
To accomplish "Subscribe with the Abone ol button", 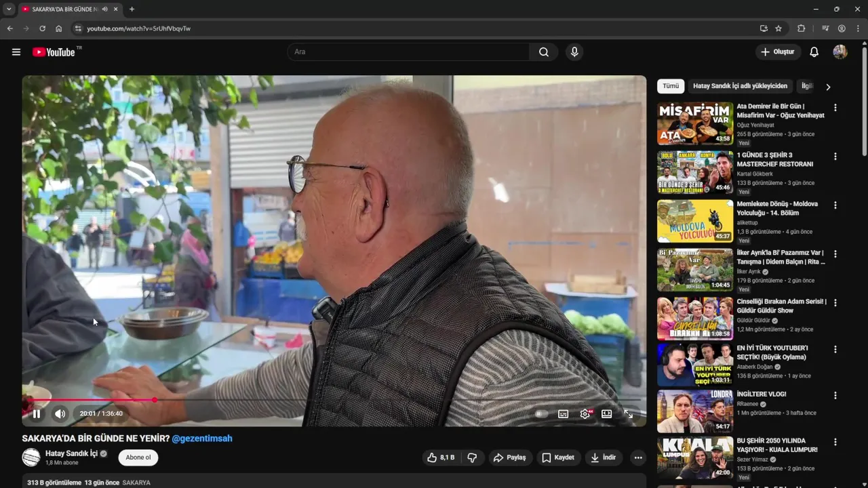I will pos(138,457).
